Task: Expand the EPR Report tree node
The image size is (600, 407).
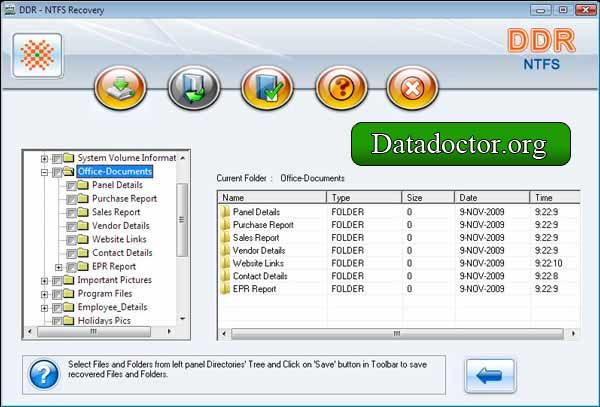Action: (x=59, y=267)
